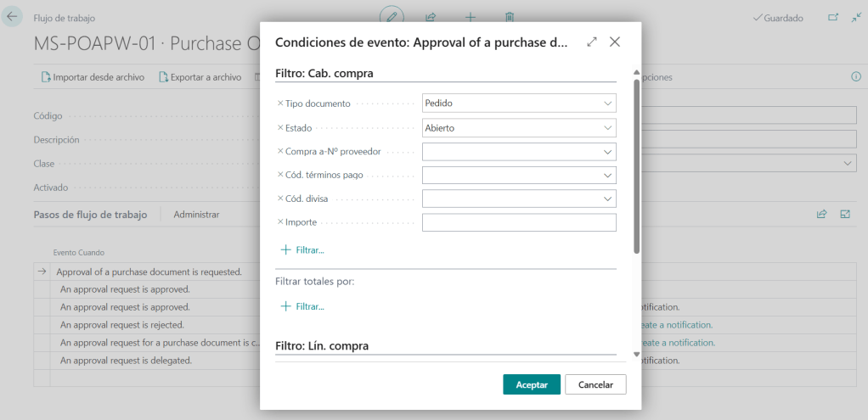This screenshot has width=868, height=420.
Task: Remove the Cód. divisa filter
Action: (280, 199)
